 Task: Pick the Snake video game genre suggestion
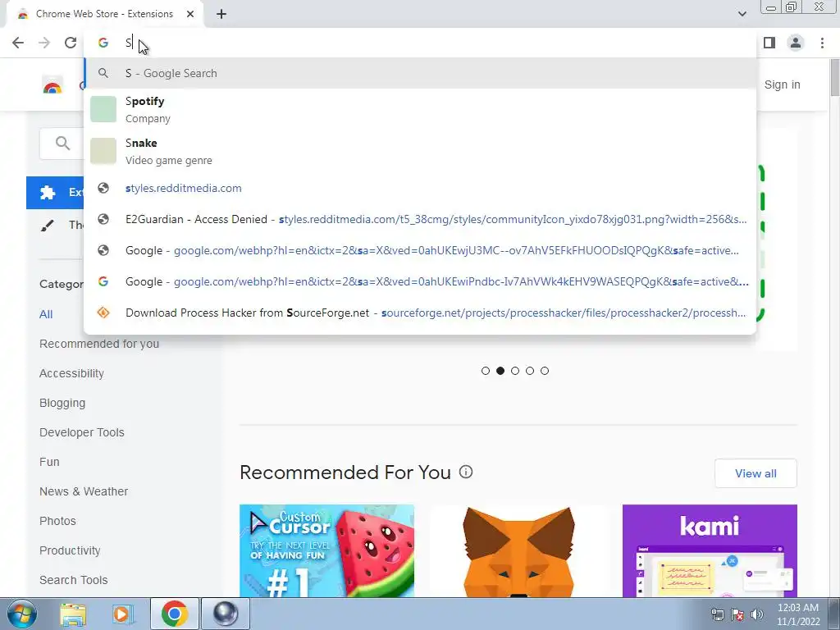(421, 151)
